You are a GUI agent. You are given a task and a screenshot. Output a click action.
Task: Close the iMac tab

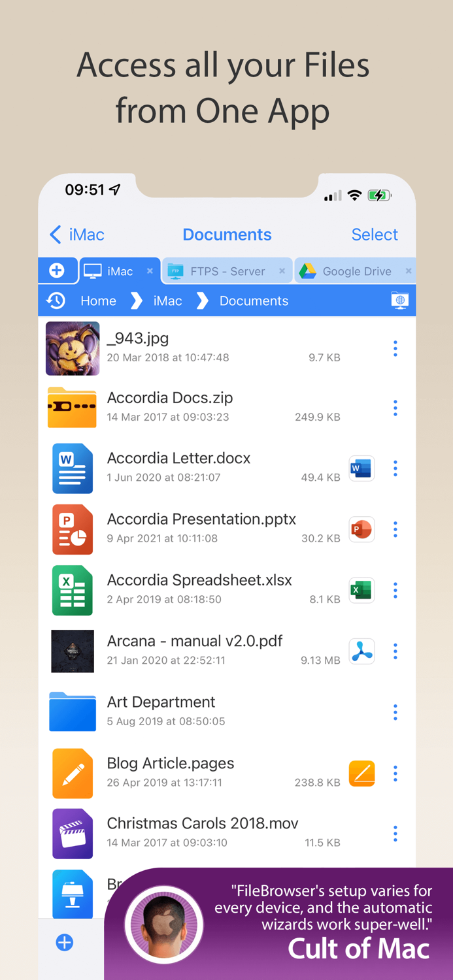click(x=150, y=270)
